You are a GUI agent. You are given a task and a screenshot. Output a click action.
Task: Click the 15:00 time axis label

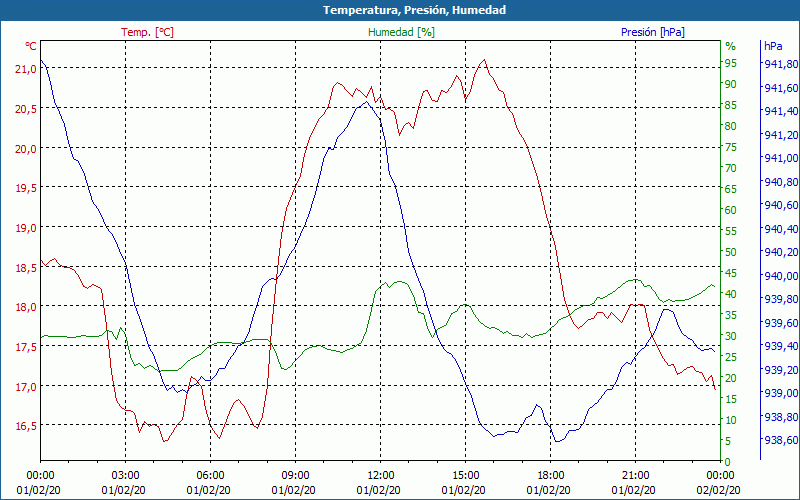[x=465, y=477]
